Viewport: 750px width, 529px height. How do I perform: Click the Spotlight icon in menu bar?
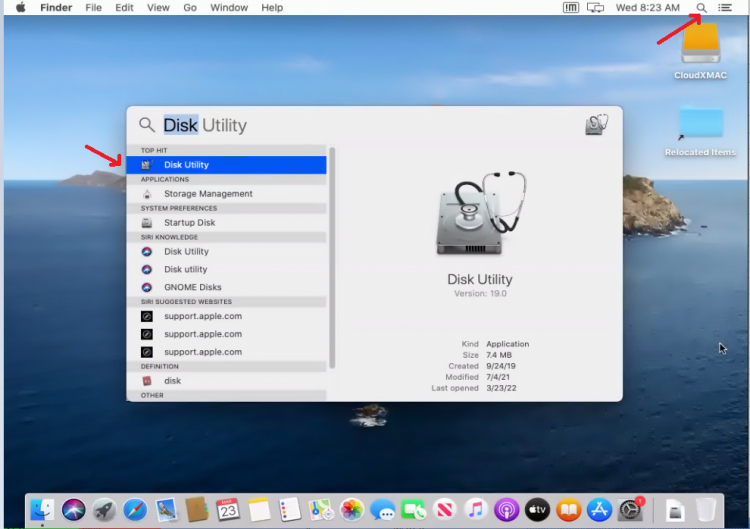tap(701, 8)
